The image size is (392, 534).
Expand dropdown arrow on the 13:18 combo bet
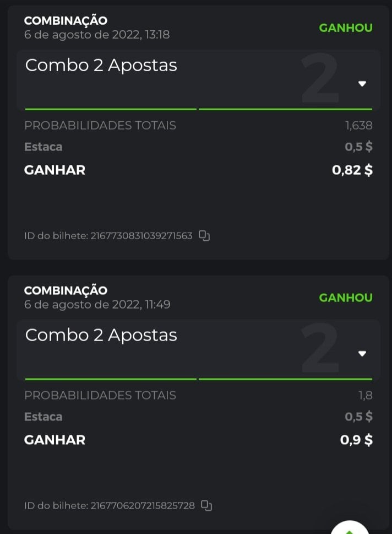point(362,84)
